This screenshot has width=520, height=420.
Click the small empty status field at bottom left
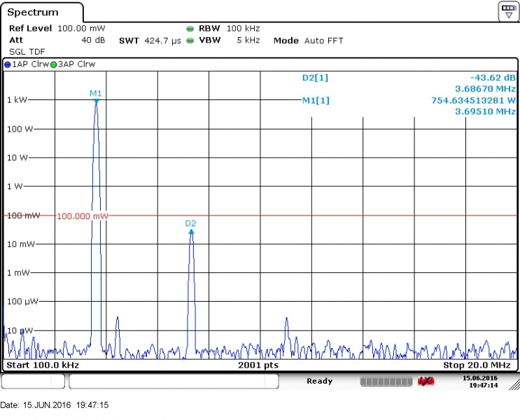click(33, 381)
